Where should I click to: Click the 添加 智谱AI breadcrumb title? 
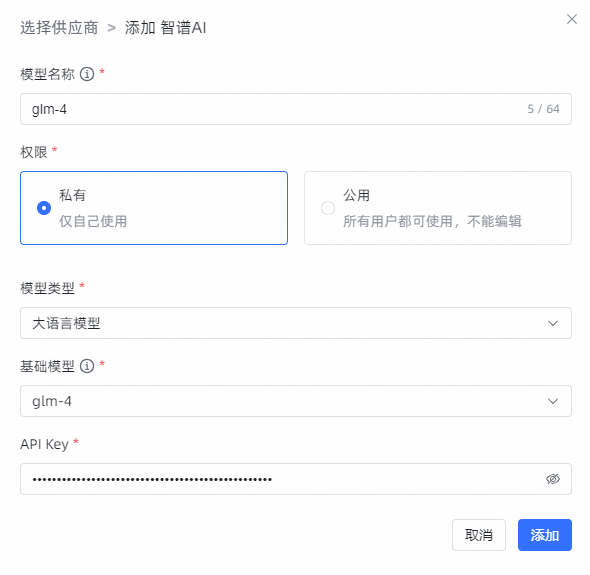166,28
